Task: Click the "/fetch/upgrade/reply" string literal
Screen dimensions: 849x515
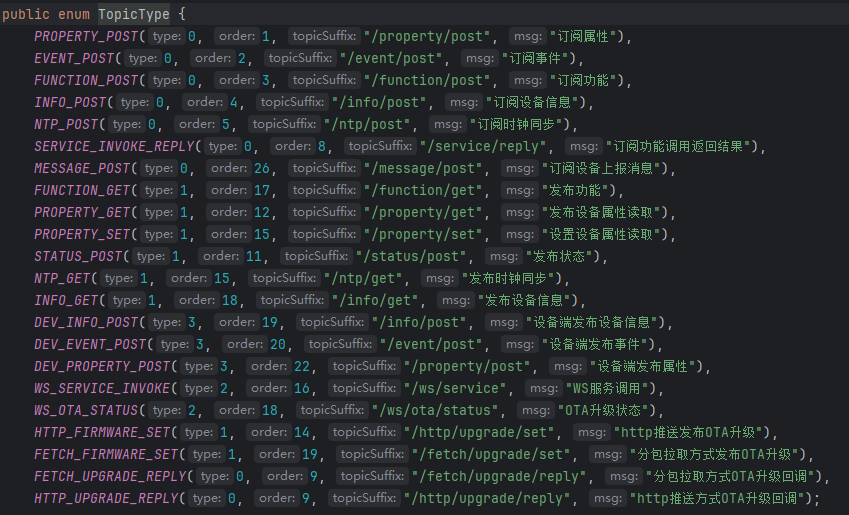Action: [499, 477]
